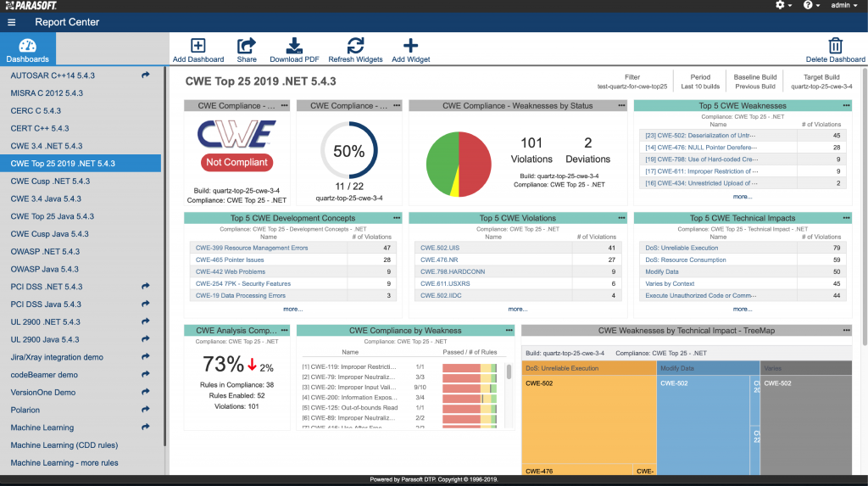Click the red segment of the pie chart
868x486 pixels.
click(x=476, y=164)
